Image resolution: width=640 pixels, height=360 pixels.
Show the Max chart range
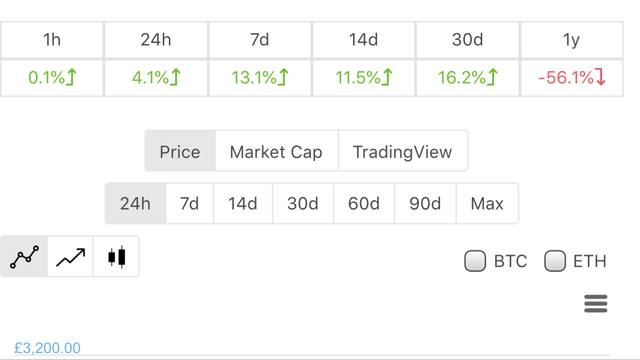tap(487, 203)
